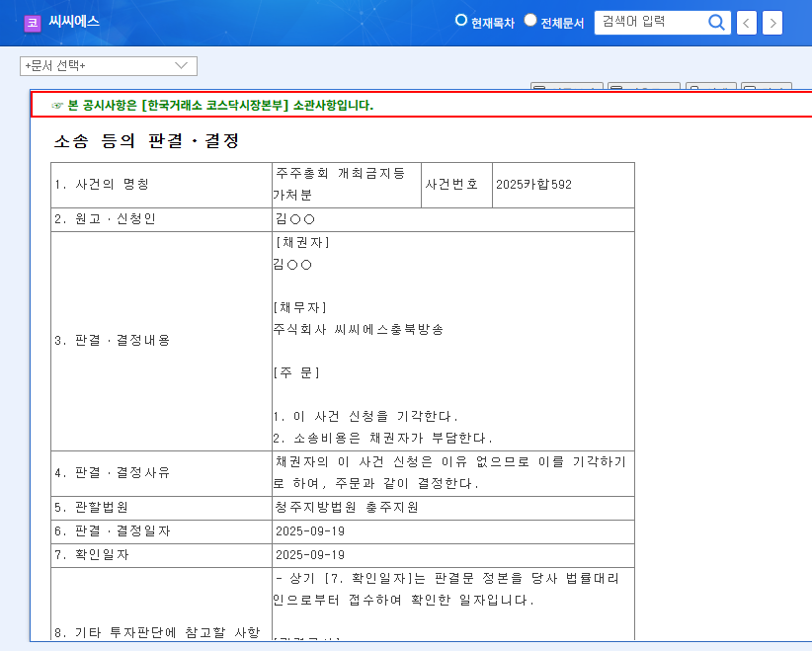This screenshot has width=812, height=651.
Task: Click 주식회사 씨씨에스충북방송 text
Action: click(x=359, y=329)
